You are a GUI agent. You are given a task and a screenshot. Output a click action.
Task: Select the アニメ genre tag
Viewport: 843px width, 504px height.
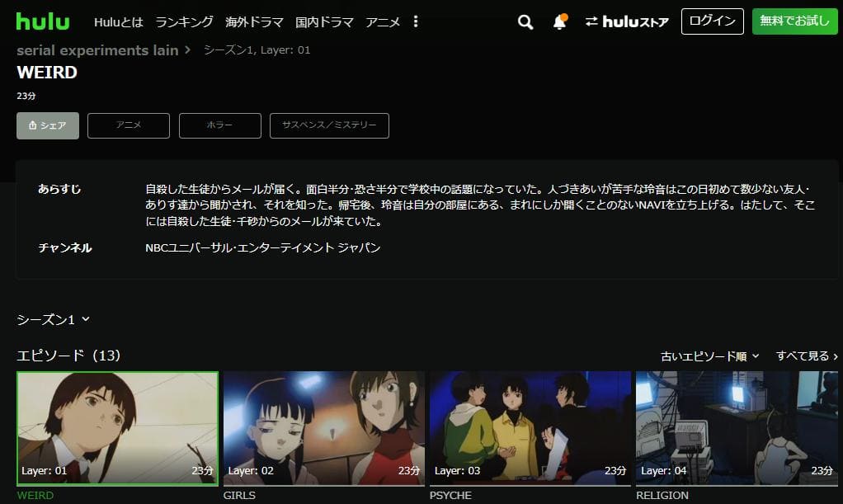click(x=129, y=125)
